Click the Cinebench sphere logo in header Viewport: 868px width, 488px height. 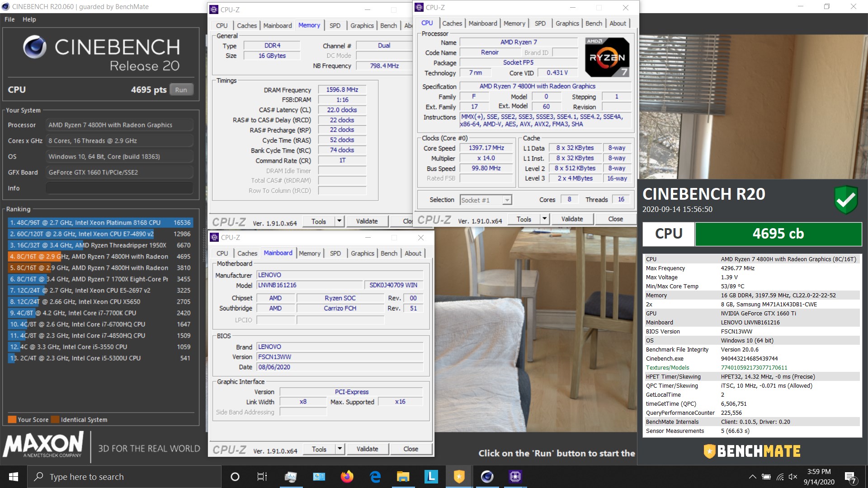coord(35,47)
